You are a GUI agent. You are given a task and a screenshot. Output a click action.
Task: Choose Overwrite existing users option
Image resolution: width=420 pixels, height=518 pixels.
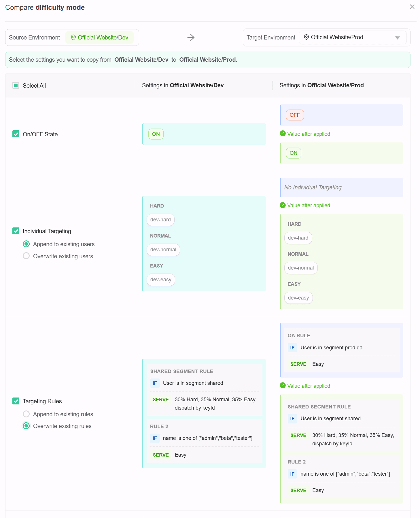click(26, 256)
